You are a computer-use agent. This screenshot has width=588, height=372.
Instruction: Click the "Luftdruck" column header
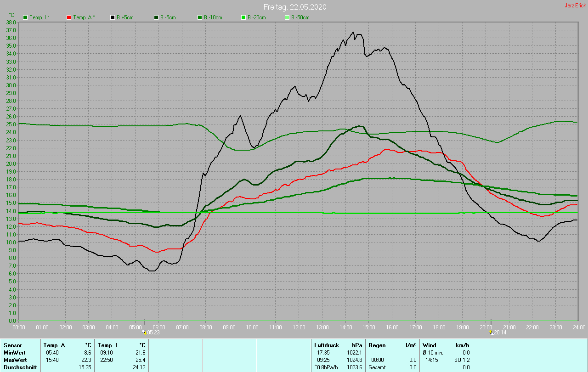click(x=326, y=345)
